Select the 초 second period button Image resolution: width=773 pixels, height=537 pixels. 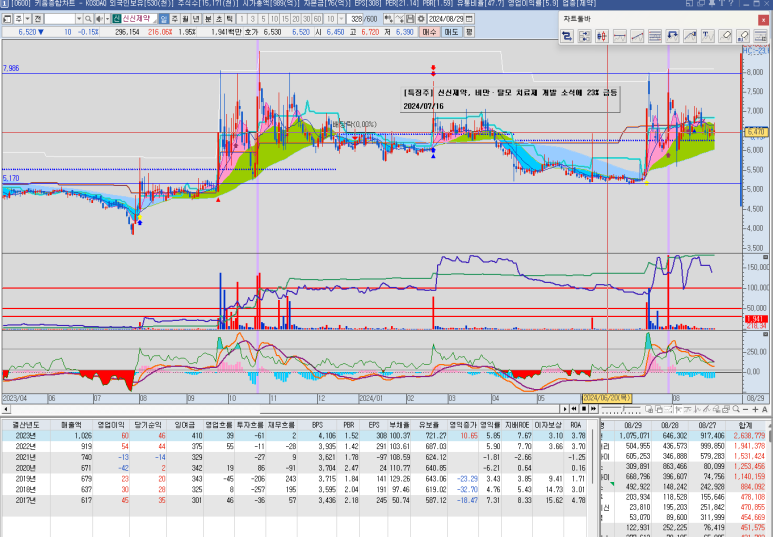219,19
